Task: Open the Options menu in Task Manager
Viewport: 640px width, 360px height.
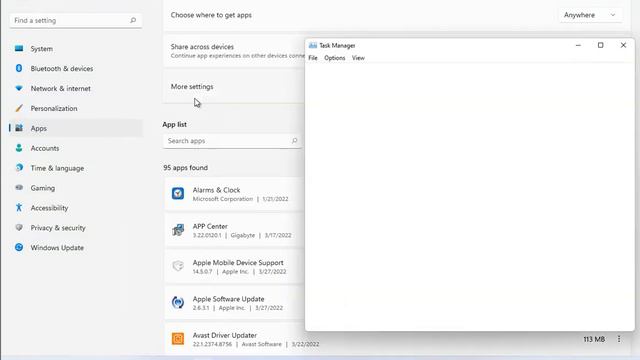Action: click(335, 58)
